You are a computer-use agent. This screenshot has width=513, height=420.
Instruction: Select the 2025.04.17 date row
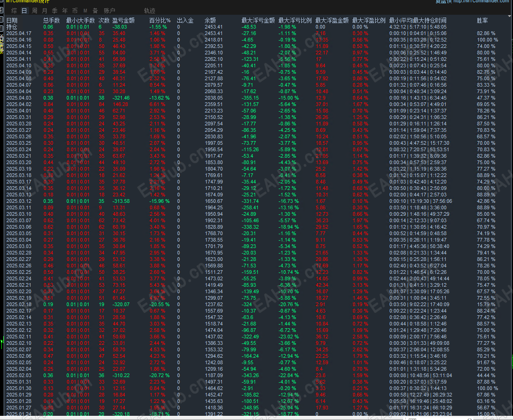[x=256, y=33]
